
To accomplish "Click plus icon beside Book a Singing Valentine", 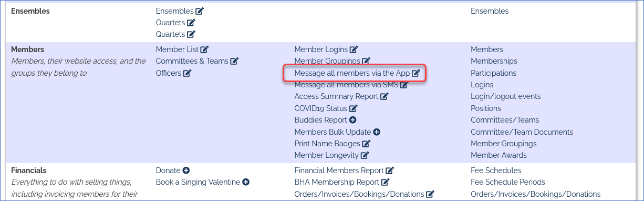I will pos(246,182).
